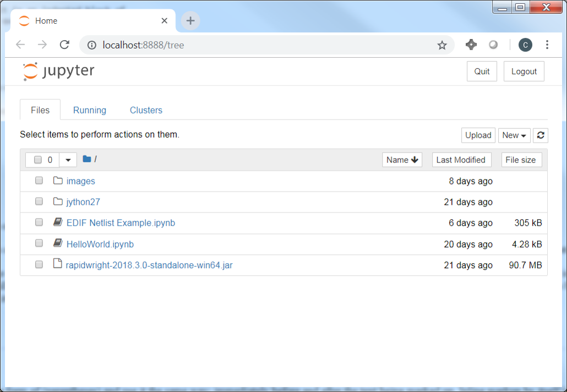The image size is (567, 392).
Task: Open the New dropdown menu
Action: tap(514, 135)
